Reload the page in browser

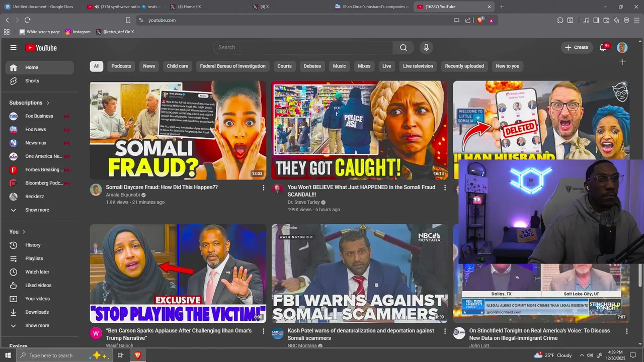(27, 20)
